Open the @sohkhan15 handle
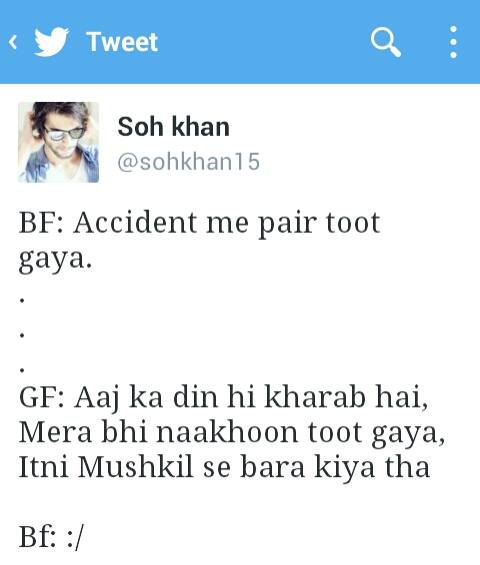Screen dimensions: 480x565 tap(188, 161)
